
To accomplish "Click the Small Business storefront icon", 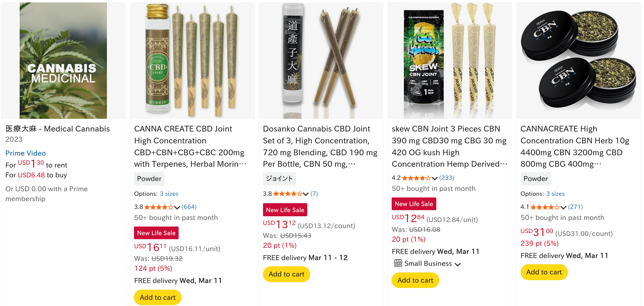I will (x=398, y=263).
